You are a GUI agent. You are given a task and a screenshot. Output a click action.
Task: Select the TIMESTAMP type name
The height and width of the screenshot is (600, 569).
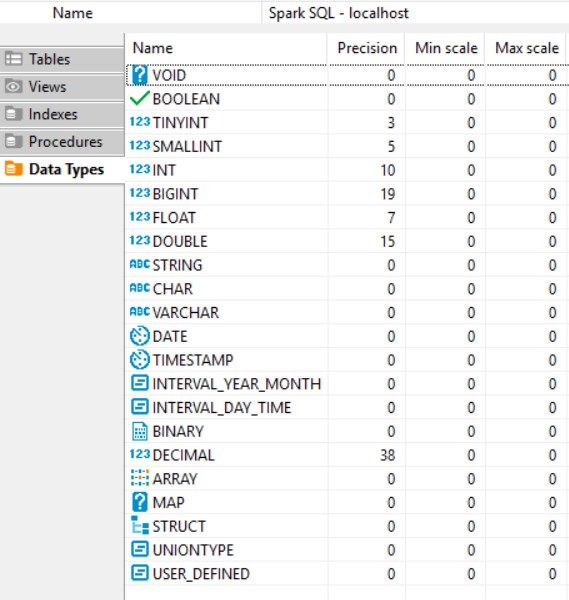pyautogui.click(x=193, y=360)
